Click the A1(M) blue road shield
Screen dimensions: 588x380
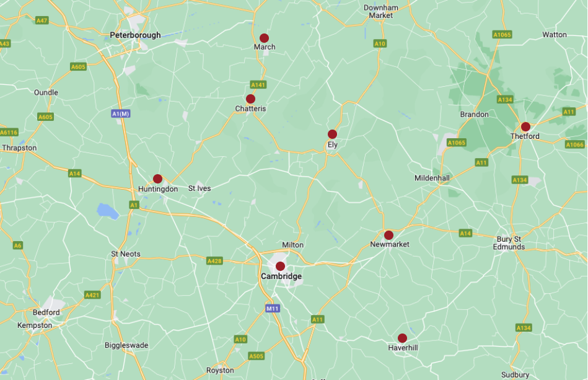121,113
